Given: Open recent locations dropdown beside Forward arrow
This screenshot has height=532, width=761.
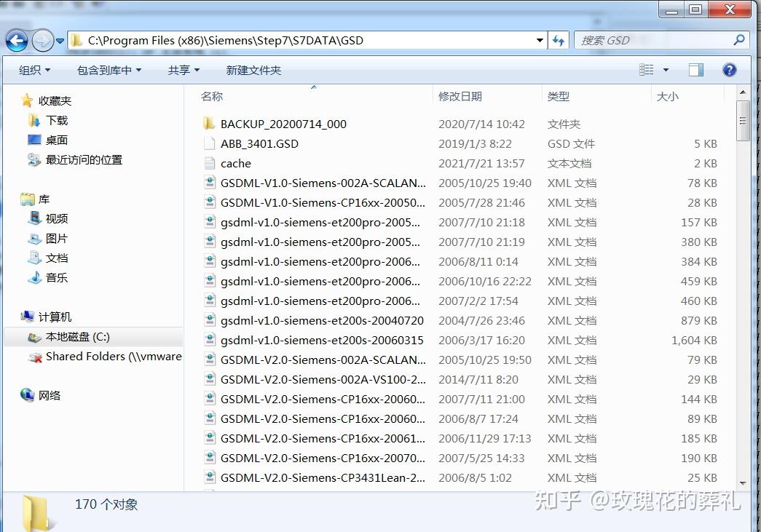Looking at the screenshot, I should [x=60, y=41].
